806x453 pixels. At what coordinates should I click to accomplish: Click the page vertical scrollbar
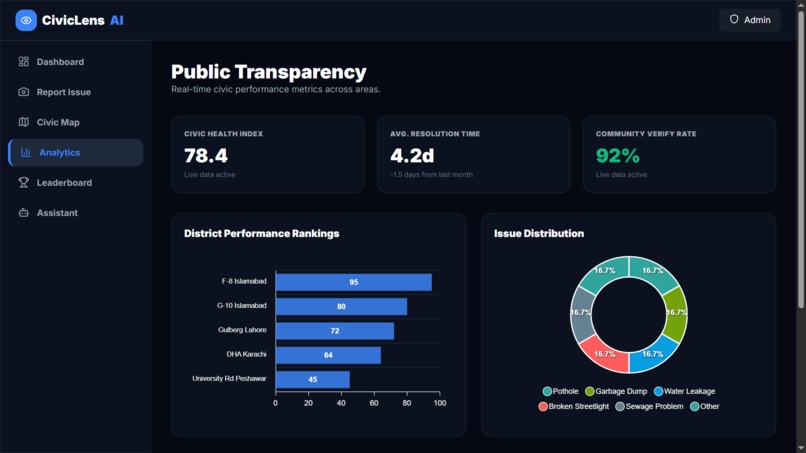click(801, 159)
